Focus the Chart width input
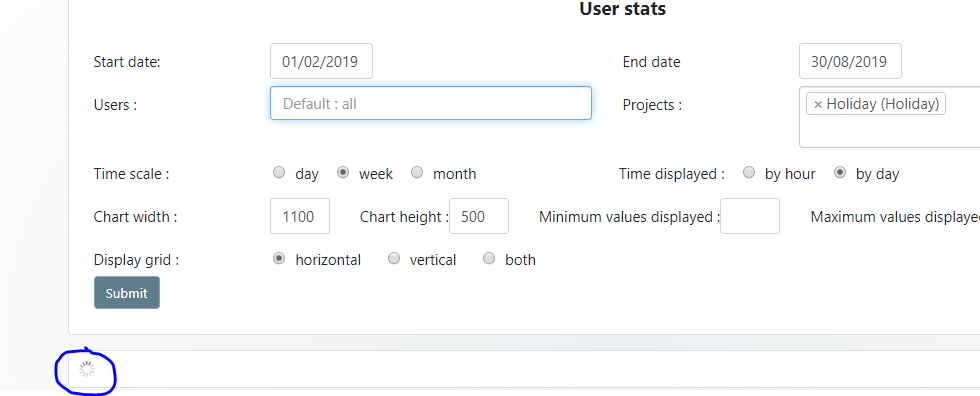Screen dimensions: 980x396 (300, 216)
